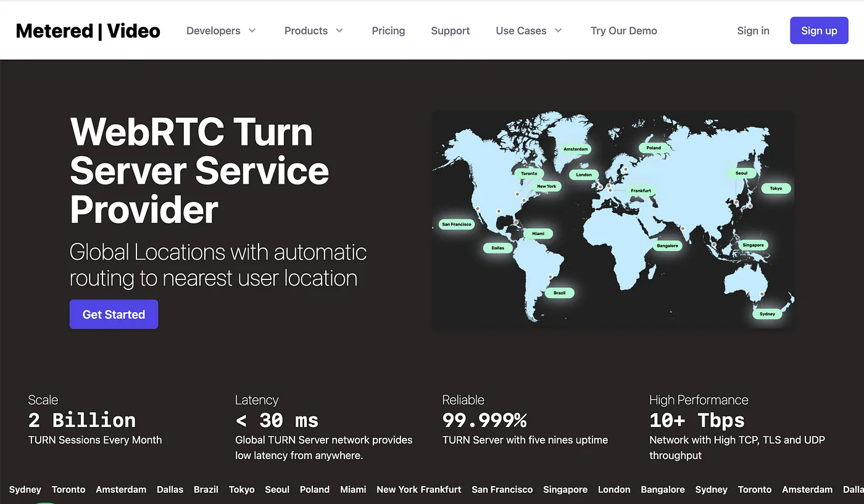Click Brazil in the bottom ticker
864x504 pixels.
coord(206,489)
